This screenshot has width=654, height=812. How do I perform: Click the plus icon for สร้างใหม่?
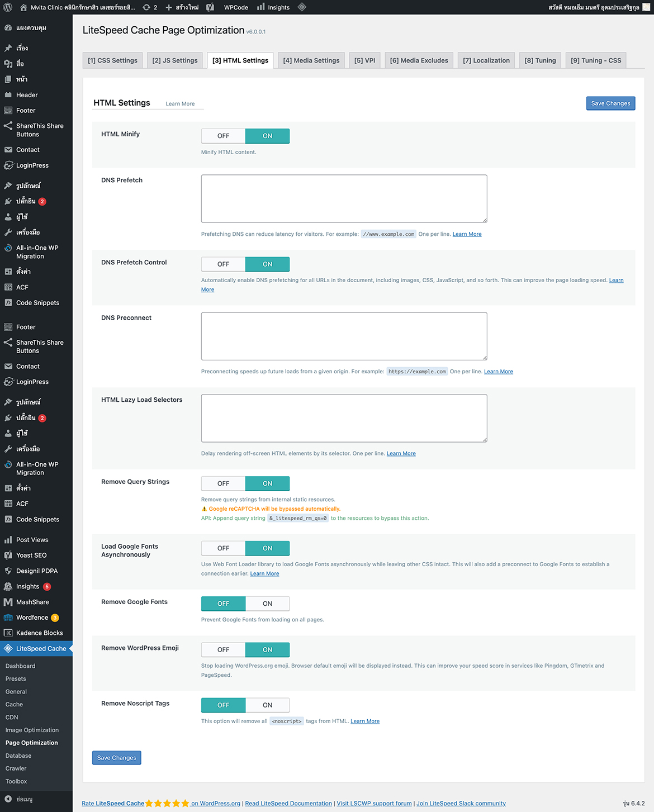pos(169,7)
